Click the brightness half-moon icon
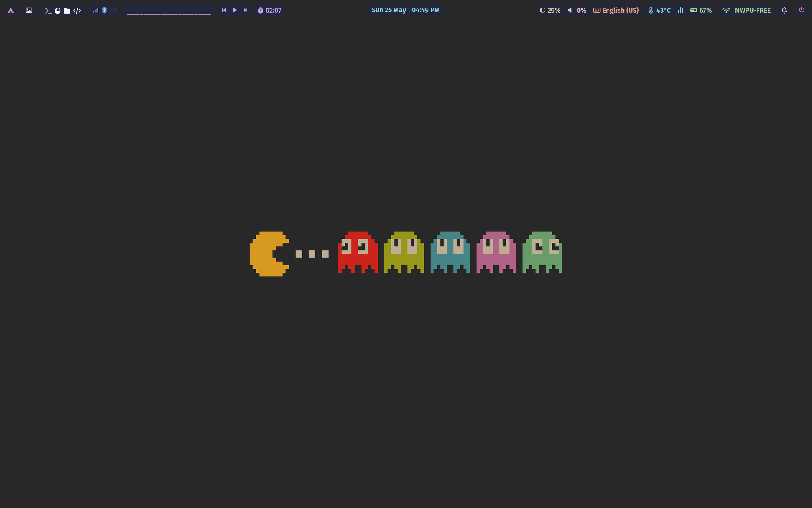The height and width of the screenshot is (508, 812). click(542, 10)
